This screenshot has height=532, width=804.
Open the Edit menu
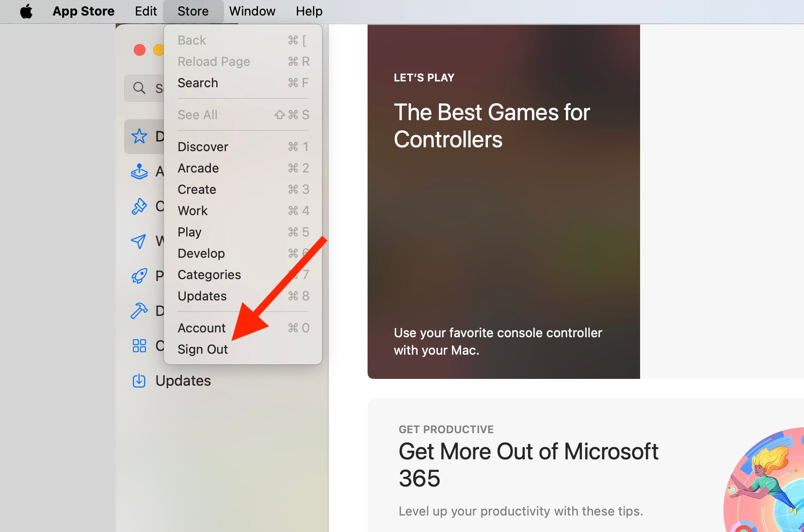(146, 11)
